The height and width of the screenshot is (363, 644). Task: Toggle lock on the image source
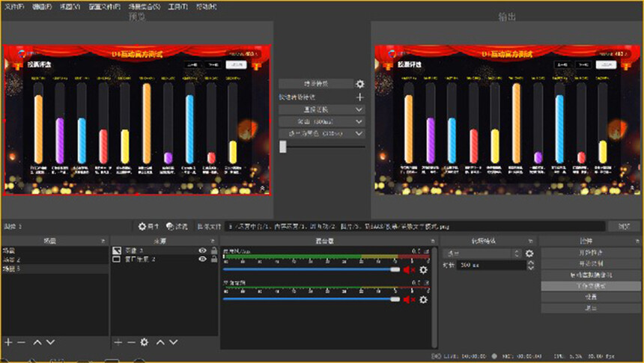click(214, 250)
